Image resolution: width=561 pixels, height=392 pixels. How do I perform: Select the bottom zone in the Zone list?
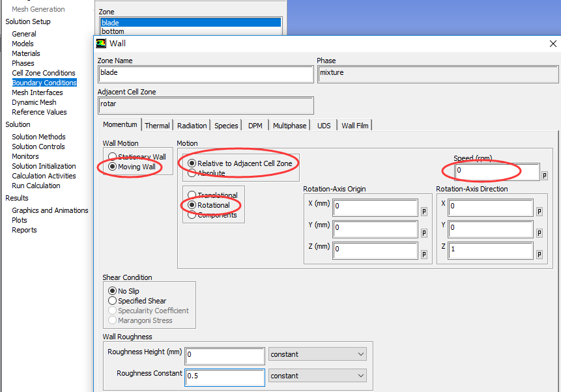pyautogui.click(x=191, y=31)
